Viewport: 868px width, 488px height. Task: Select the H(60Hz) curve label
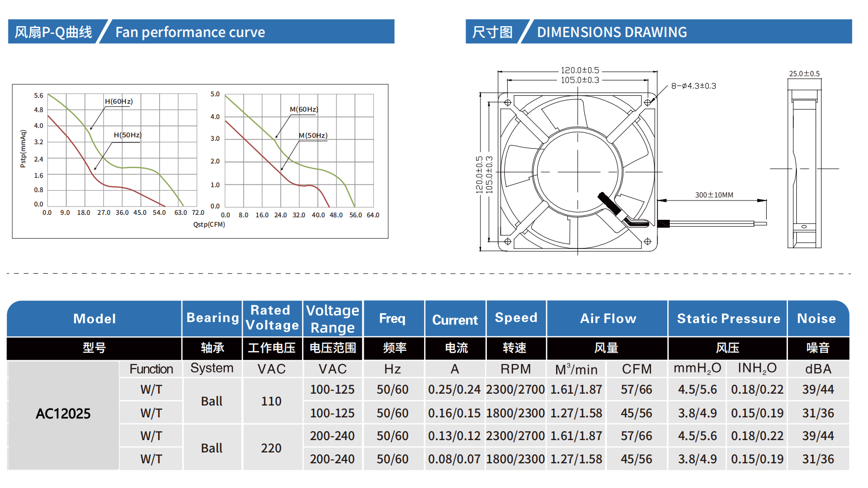pos(119,101)
